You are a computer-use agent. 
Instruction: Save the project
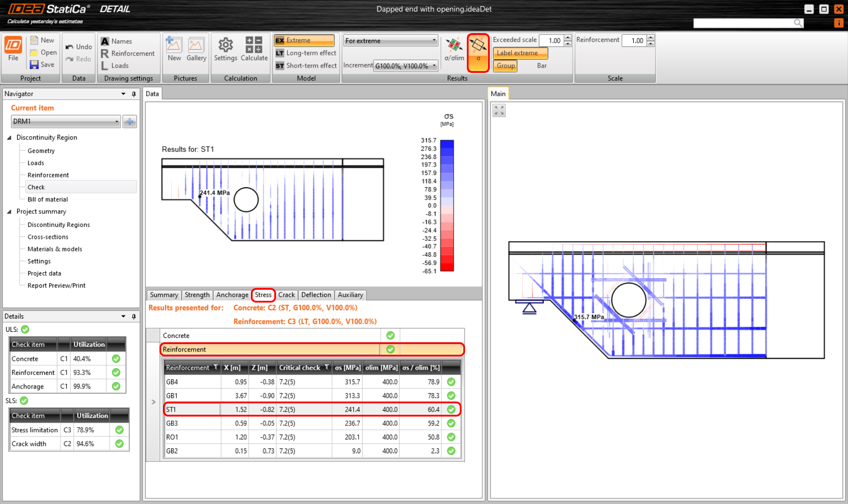click(x=42, y=64)
